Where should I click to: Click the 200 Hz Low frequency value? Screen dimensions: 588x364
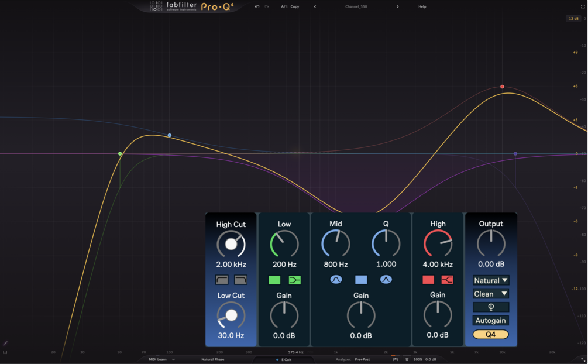[x=284, y=265]
